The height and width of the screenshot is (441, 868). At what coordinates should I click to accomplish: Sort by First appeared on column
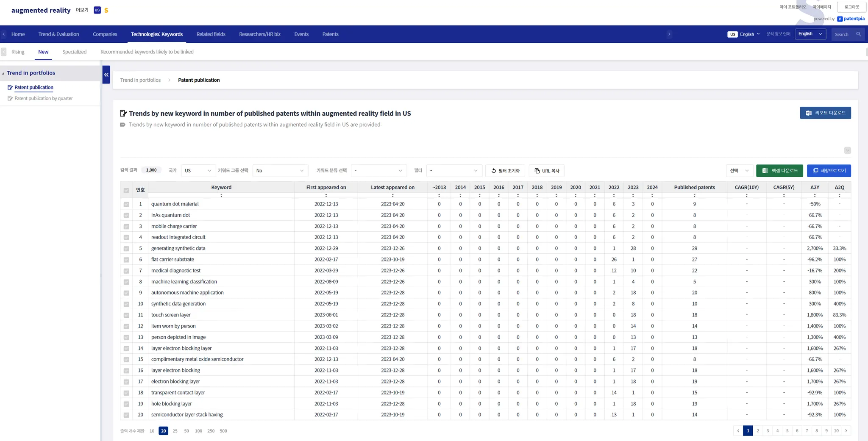(x=326, y=195)
